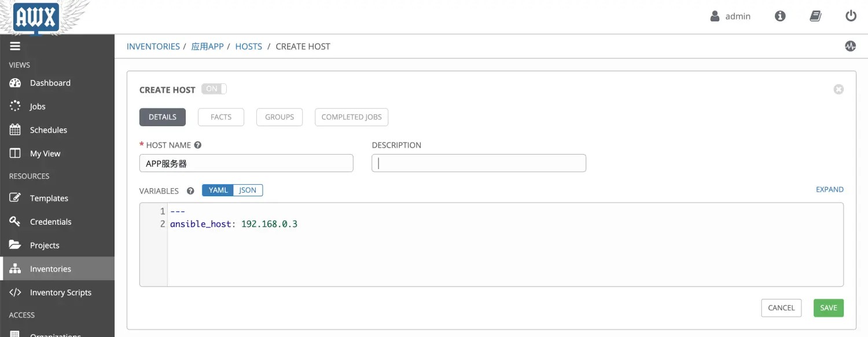Screen dimensions: 868x337
Task: Switch to the Groups tab
Action: 279,117
